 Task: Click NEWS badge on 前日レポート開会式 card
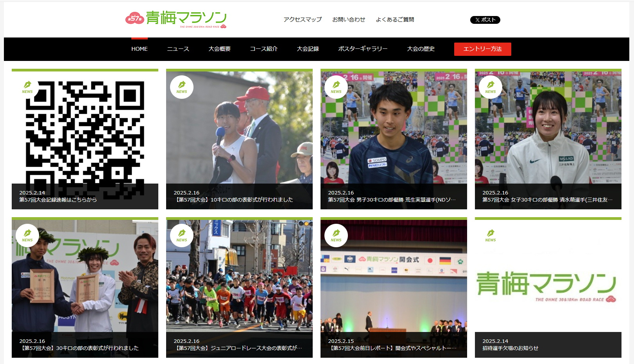tap(336, 236)
